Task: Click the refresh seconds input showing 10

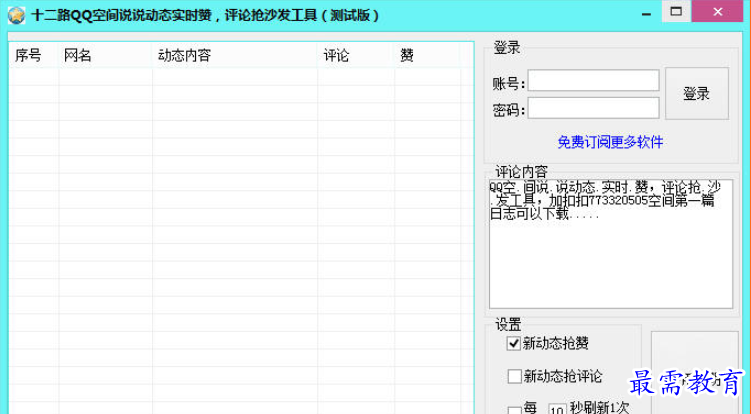Action: click(x=557, y=409)
